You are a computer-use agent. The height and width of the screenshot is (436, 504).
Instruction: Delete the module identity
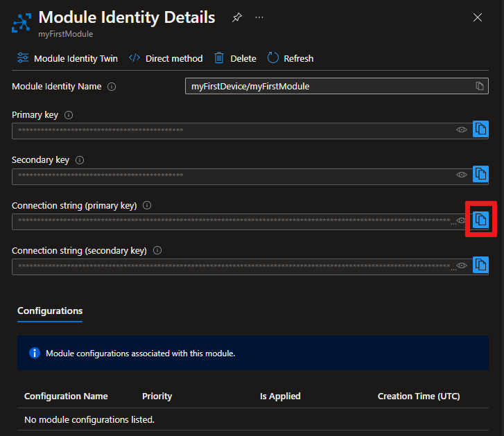[235, 58]
